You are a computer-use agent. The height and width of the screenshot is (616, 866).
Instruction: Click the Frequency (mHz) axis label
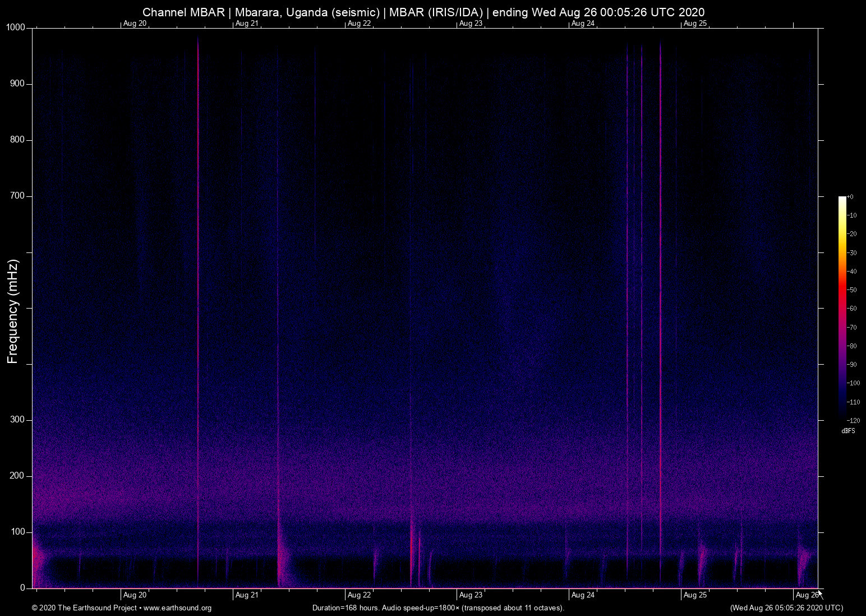click(x=13, y=311)
